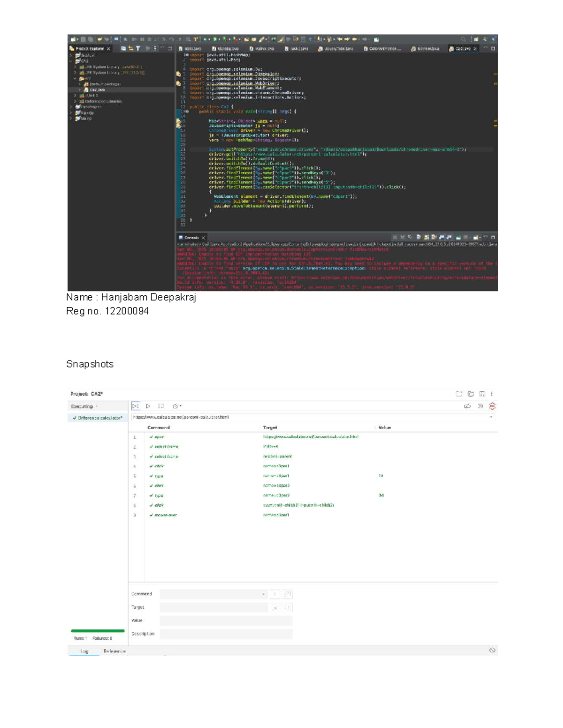
Task: Expand the base URL history dropdown arrow
Action: (x=491, y=417)
